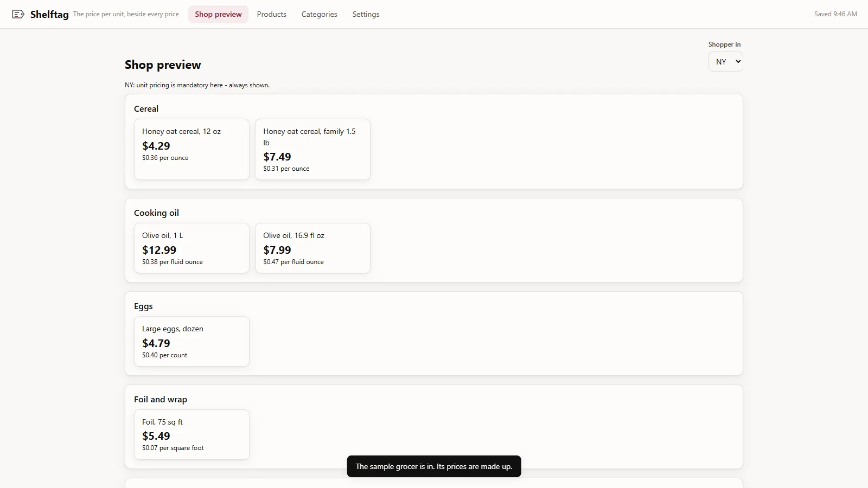Click the sample grocer toast message
This screenshot has width=868, height=488.
434,466
